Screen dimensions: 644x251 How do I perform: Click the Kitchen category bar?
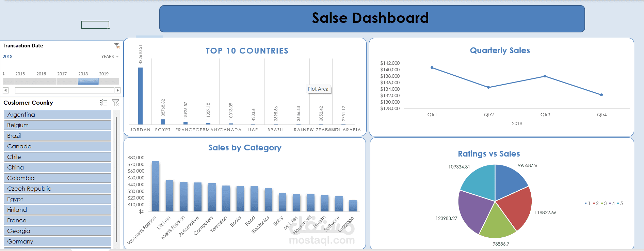click(170, 195)
